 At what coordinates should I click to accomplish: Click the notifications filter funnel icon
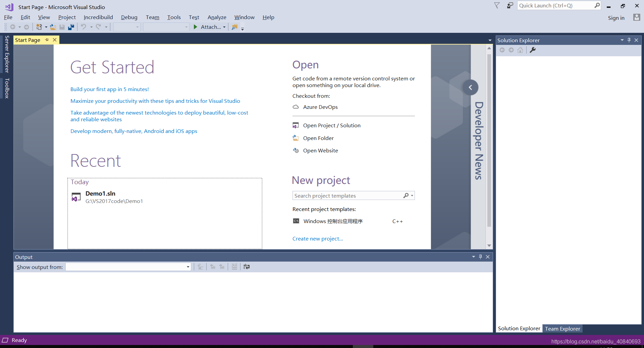497,5
